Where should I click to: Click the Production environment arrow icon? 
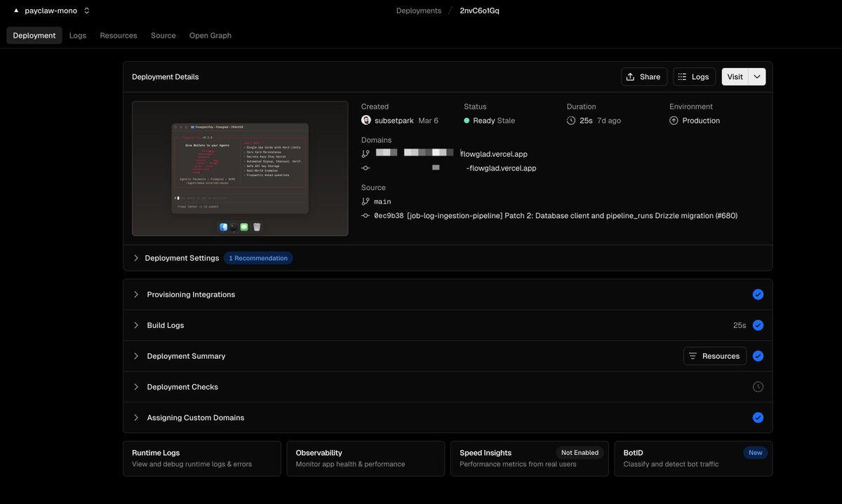(x=674, y=121)
